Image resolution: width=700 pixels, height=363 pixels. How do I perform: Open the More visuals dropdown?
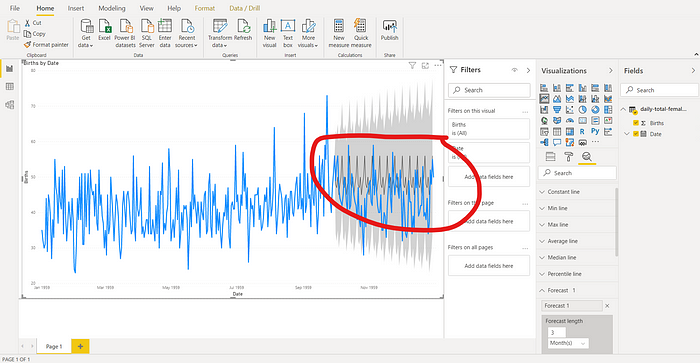(308, 33)
